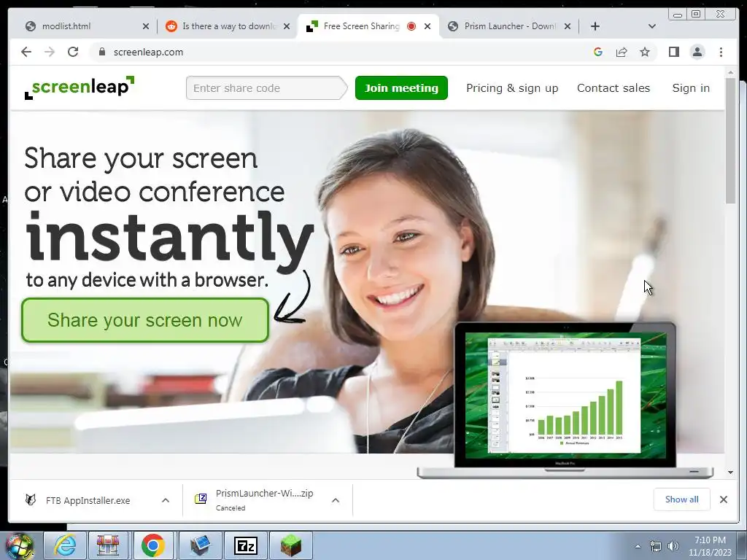
Task: Click the screenleap logo
Action: pos(80,87)
